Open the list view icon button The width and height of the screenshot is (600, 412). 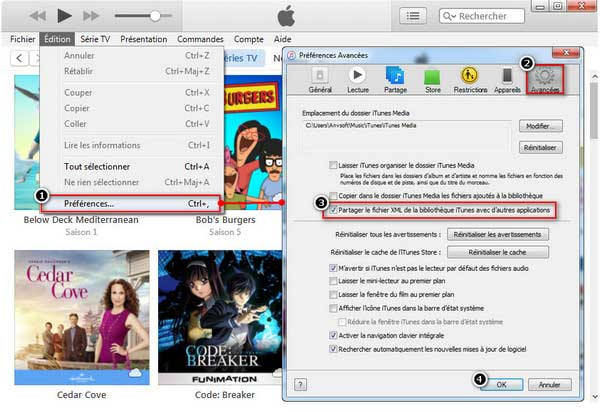coord(412,16)
